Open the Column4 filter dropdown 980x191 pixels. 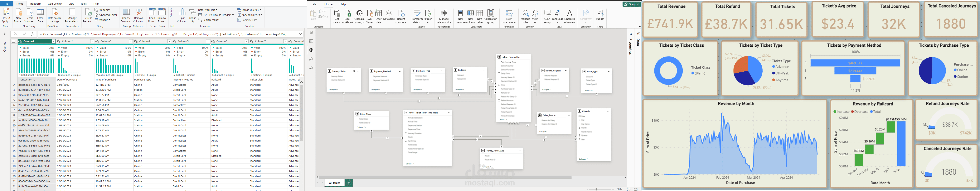169,41
